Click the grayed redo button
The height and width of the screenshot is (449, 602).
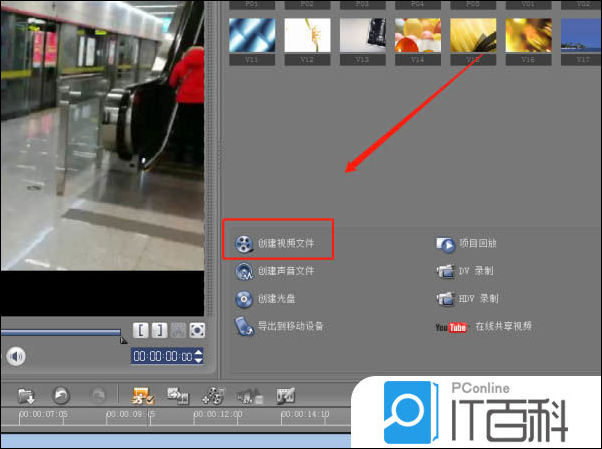98,395
